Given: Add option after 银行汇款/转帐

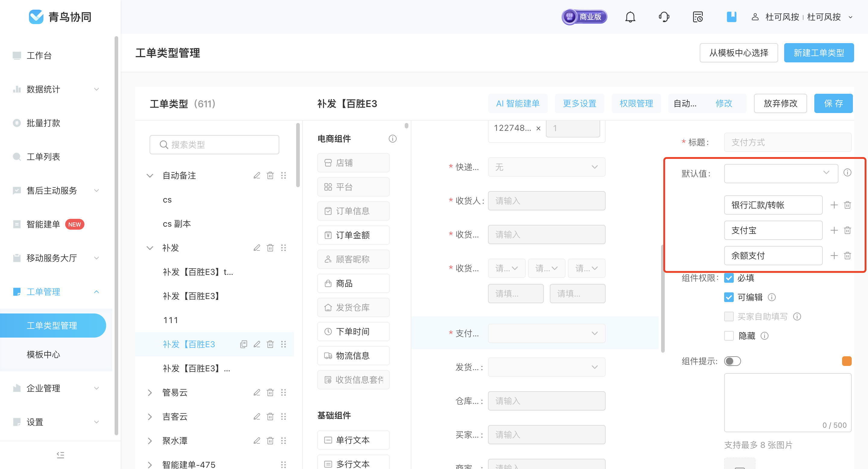Looking at the screenshot, I should pos(834,205).
